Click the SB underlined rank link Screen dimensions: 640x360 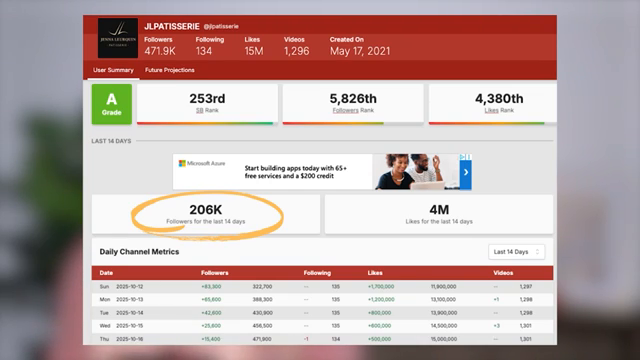[x=199, y=110]
